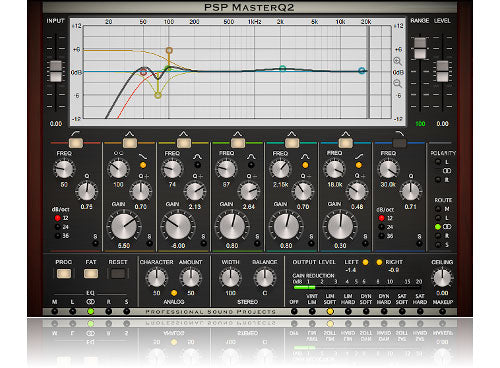Select 24 dB/oct slope on the low-pass band
Screen dimensions: 500x368
point(382,227)
